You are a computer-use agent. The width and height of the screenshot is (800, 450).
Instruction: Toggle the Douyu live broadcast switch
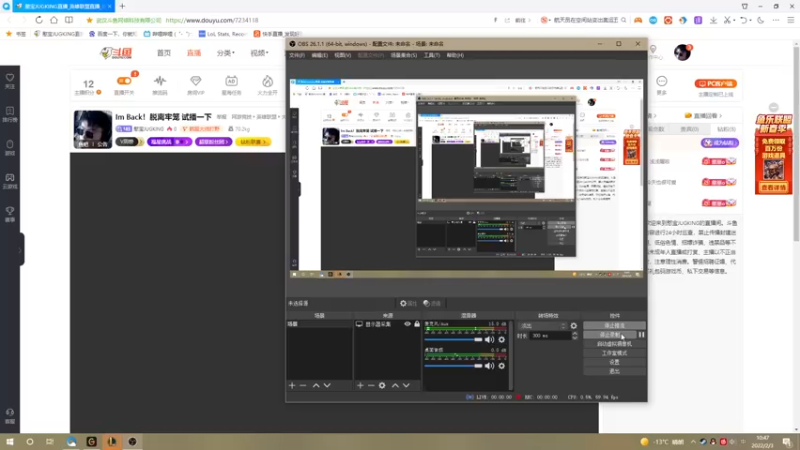tap(124, 81)
